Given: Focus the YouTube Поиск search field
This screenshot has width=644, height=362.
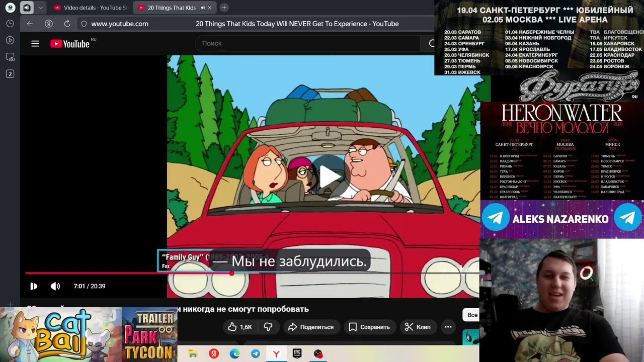Looking at the screenshot, I should (x=307, y=43).
